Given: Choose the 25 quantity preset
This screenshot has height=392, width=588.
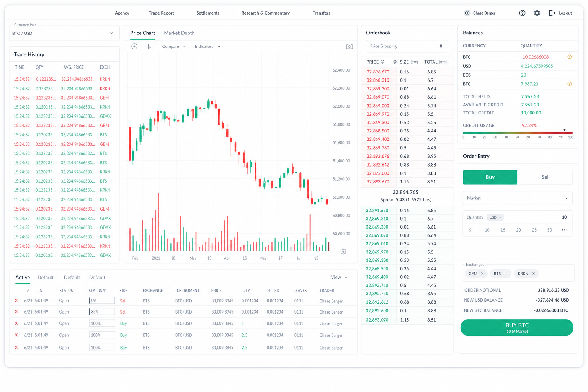Looking at the screenshot, I should 534,230.
